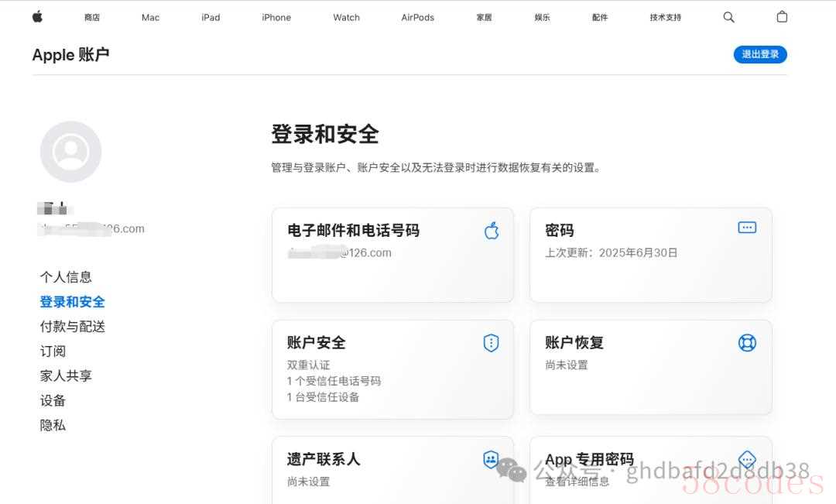Screen dimensions: 836x504
Task: Click the contacts icon on the 遗产联系人 card
Action: [491, 459]
